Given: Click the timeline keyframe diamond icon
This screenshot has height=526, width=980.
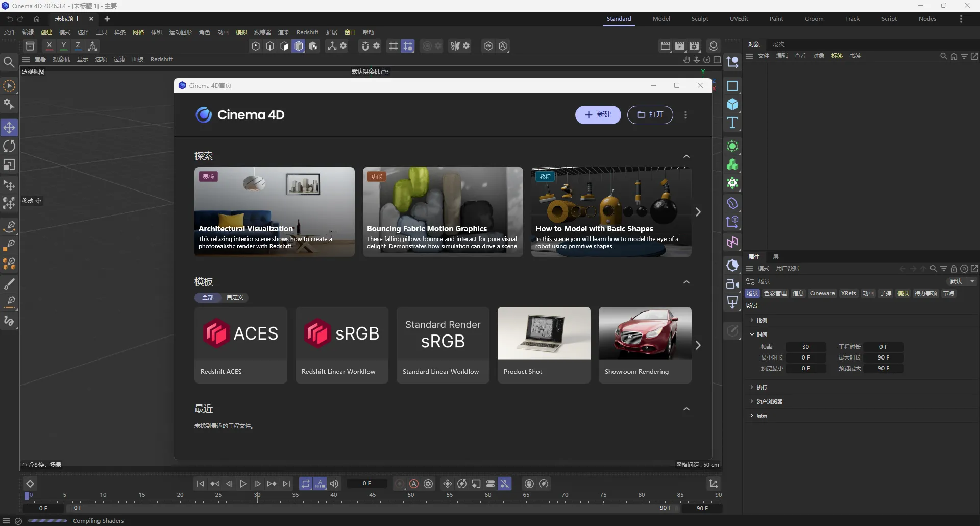Looking at the screenshot, I should pyautogui.click(x=30, y=484).
